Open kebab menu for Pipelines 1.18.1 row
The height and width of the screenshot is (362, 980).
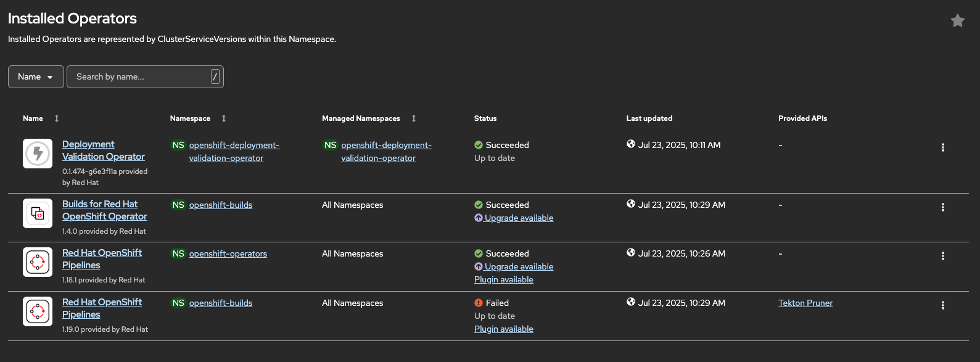click(x=942, y=256)
